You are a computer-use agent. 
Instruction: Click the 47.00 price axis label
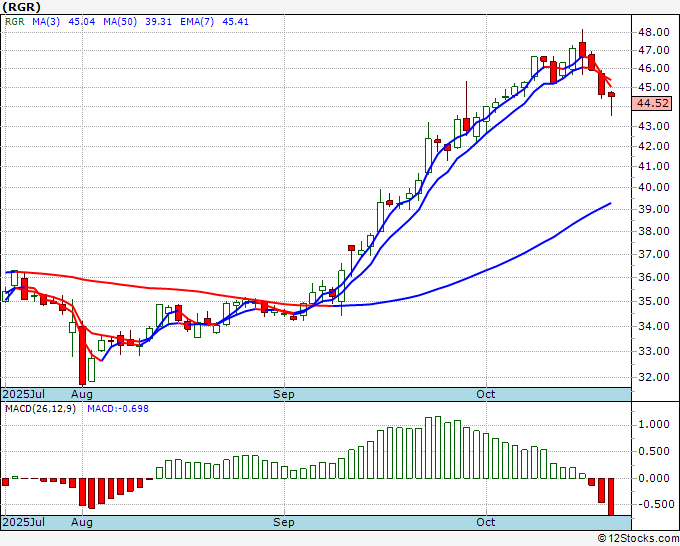[654, 50]
